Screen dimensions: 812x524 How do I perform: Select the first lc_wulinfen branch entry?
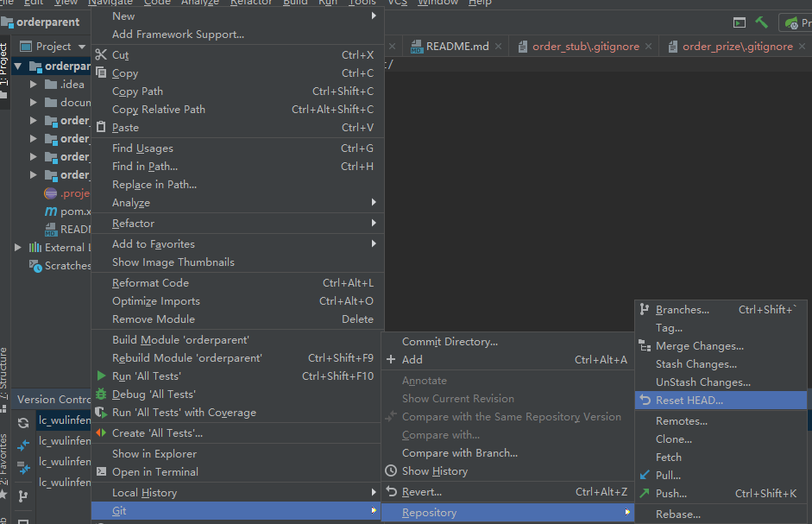[66, 420]
